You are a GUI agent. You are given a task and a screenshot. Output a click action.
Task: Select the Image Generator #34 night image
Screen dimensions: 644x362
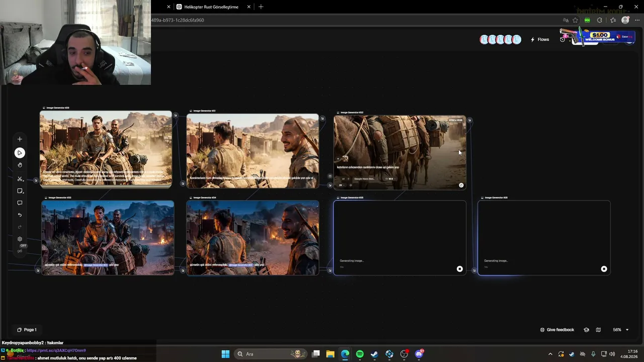pyautogui.click(x=253, y=238)
